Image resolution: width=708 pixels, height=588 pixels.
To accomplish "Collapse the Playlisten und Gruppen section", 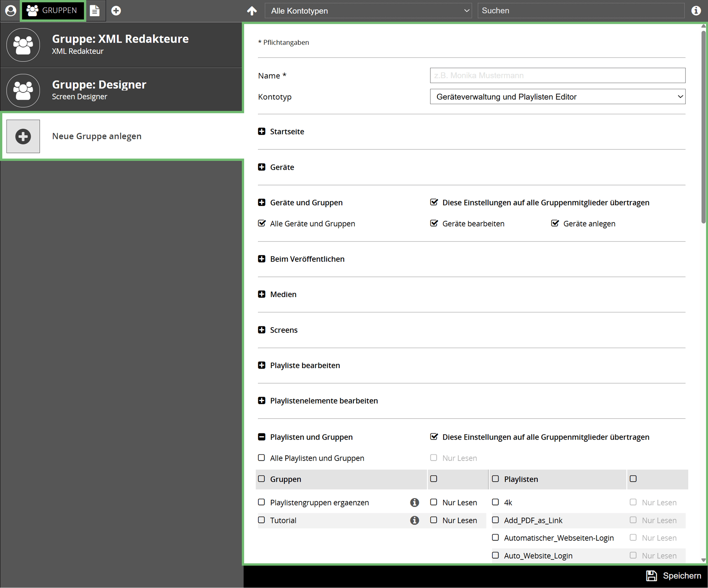I will click(x=262, y=437).
